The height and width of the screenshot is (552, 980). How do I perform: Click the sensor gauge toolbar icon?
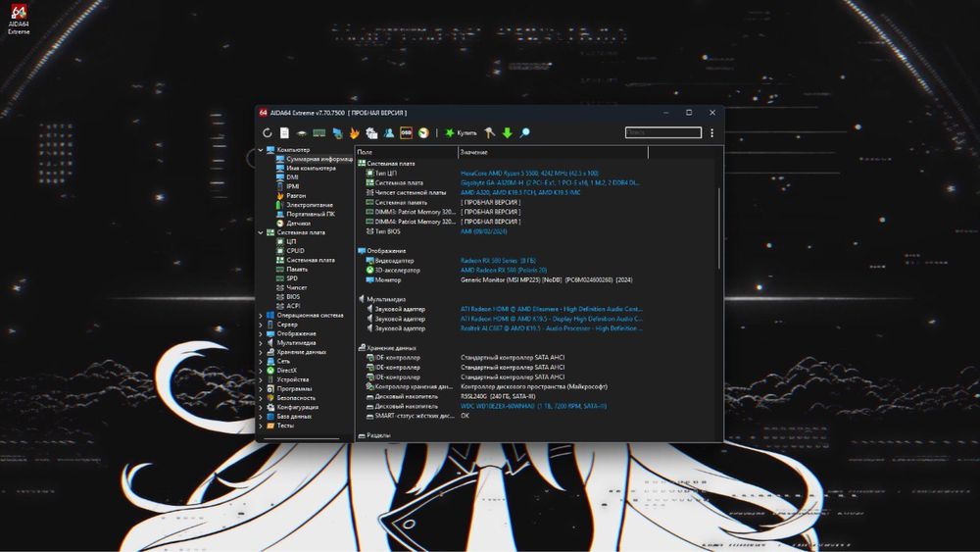pos(423,132)
